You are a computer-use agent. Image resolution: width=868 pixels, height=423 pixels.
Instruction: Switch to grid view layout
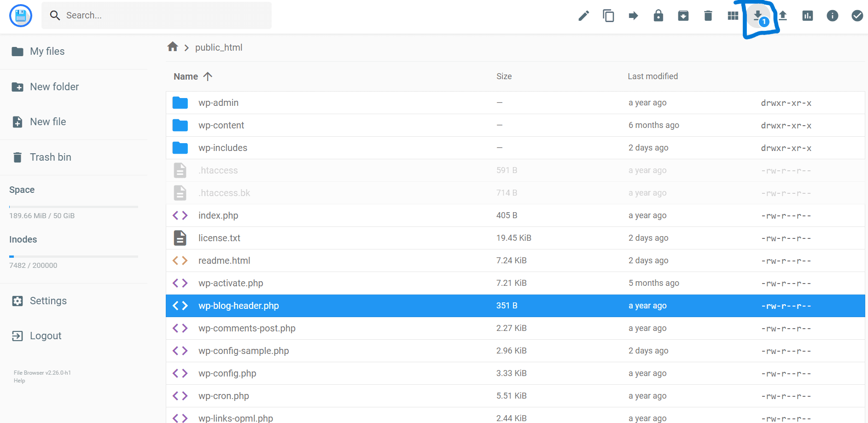pos(733,15)
